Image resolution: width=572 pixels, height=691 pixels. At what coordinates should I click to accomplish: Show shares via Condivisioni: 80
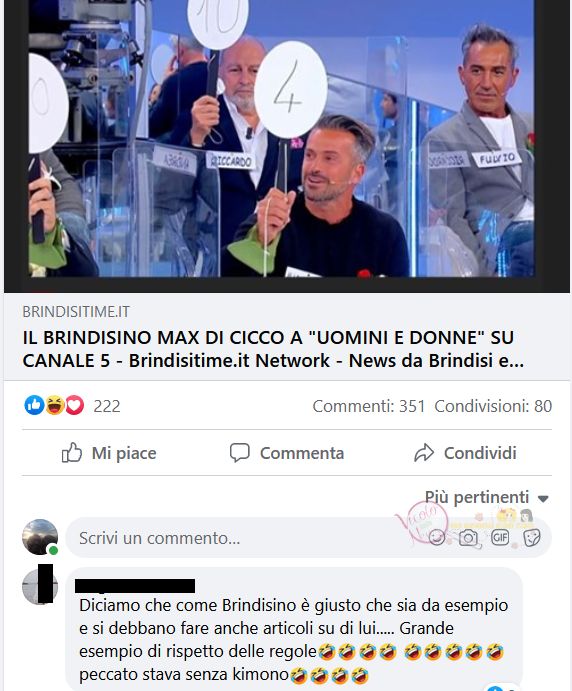493,406
